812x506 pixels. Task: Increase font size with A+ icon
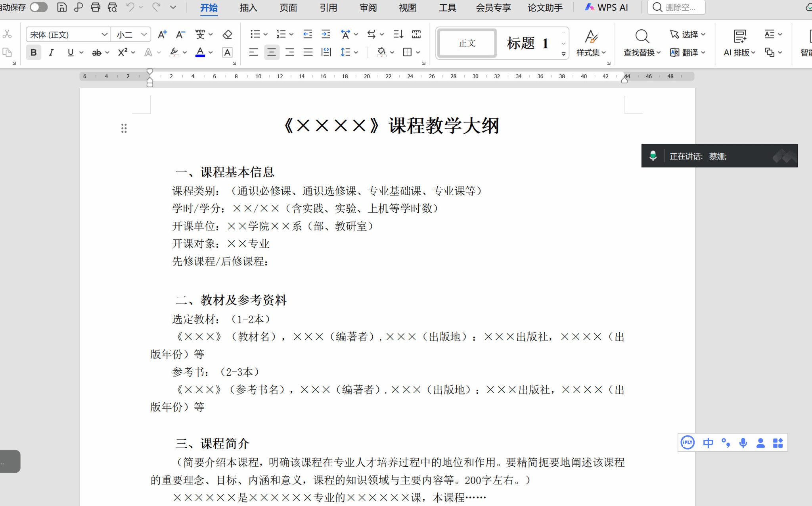(x=162, y=35)
